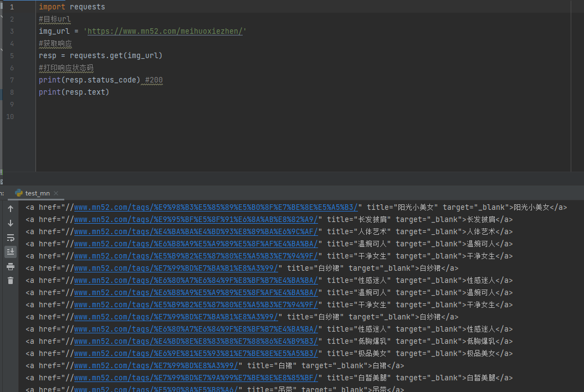Toggle soft-wrap in the run console
Image resolution: width=584 pixels, height=392 pixels.
click(x=11, y=238)
